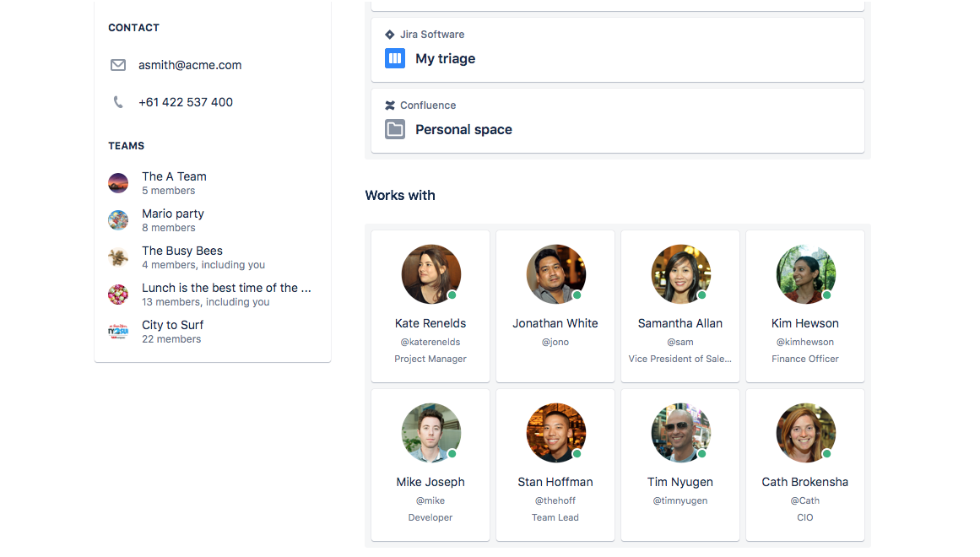The height and width of the screenshot is (557, 980).
Task: Open The Busy Bees team
Action: click(182, 251)
